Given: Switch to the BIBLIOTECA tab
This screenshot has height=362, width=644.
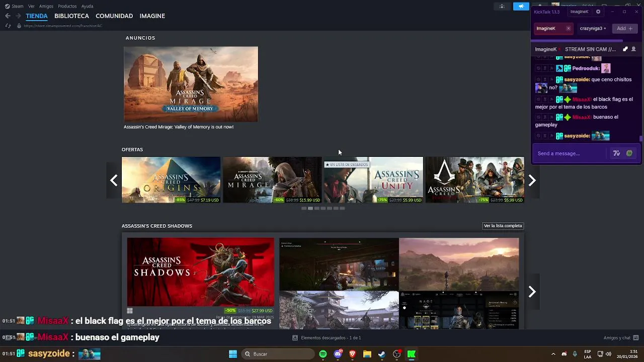Looking at the screenshot, I should pos(71,16).
